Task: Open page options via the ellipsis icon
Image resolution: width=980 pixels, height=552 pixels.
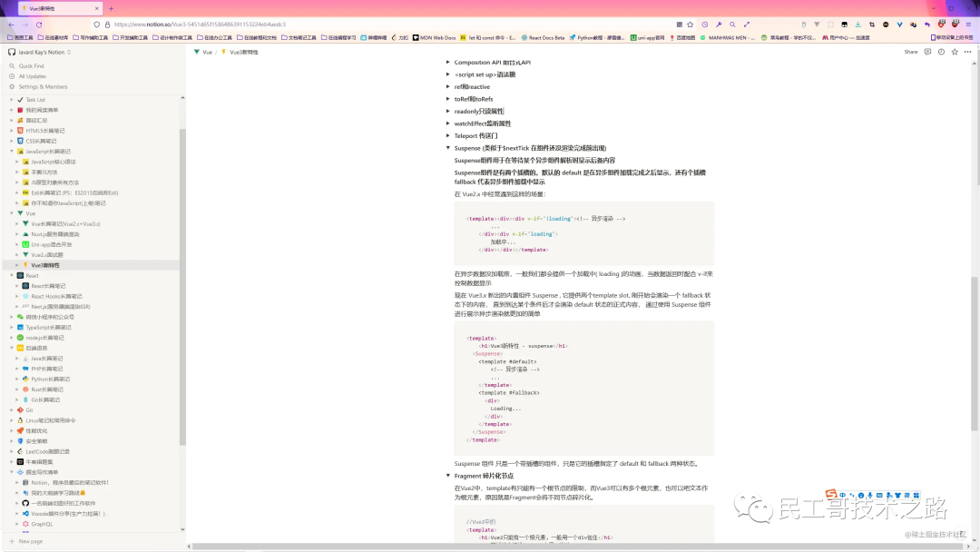Action: point(966,52)
